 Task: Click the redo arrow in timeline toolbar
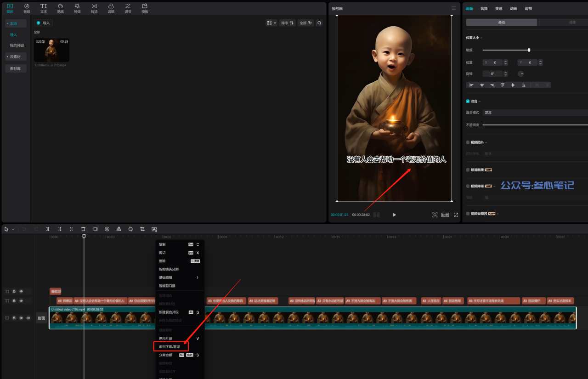coord(36,229)
